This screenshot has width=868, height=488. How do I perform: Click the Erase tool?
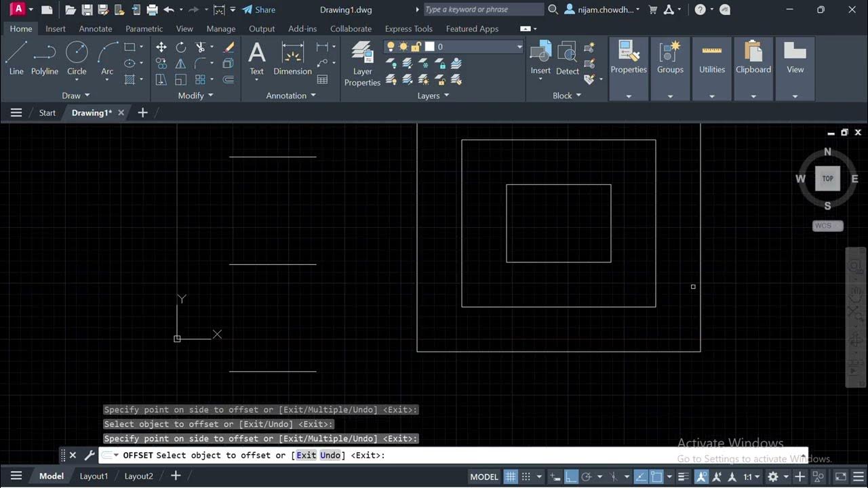[x=229, y=47]
